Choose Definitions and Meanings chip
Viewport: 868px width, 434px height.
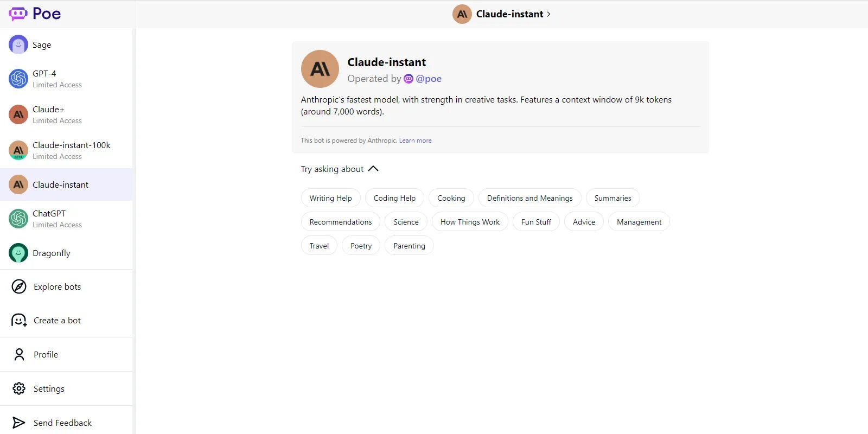click(530, 198)
